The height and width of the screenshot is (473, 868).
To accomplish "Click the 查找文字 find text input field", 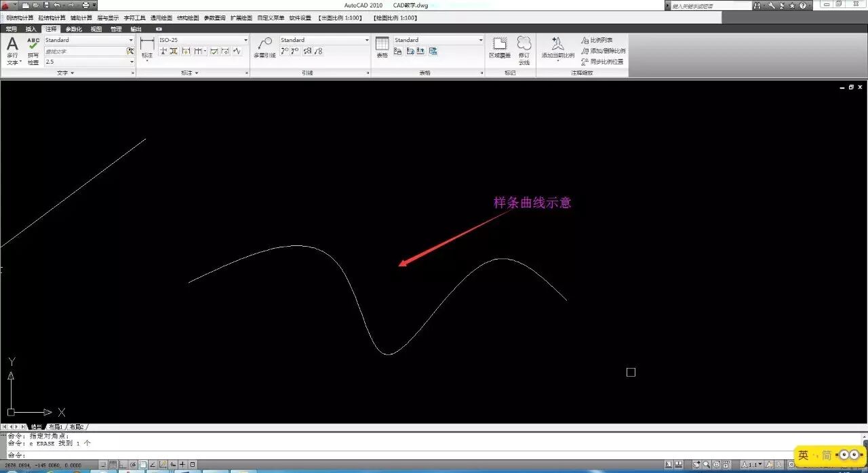I will tap(85, 51).
